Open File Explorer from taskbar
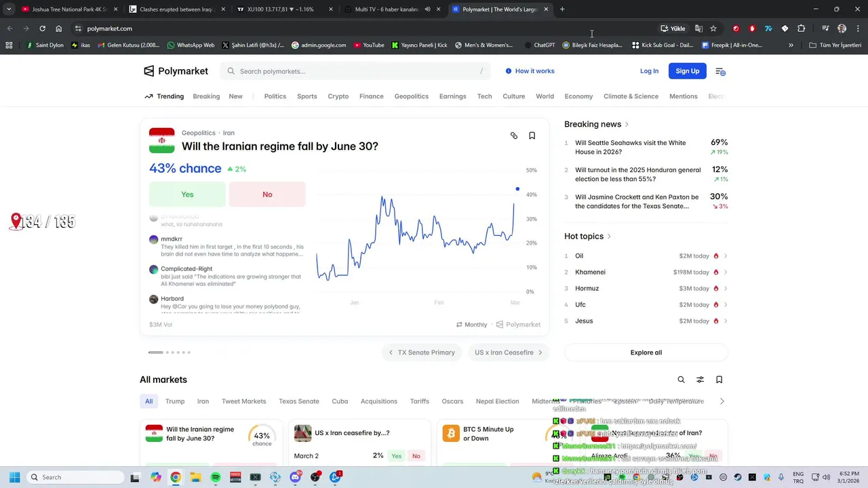The image size is (868, 488). 195,477
